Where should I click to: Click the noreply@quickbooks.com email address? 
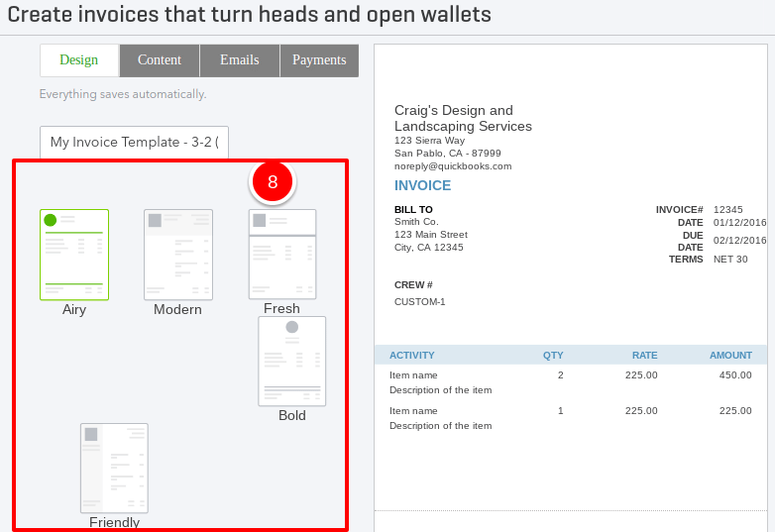click(x=453, y=166)
